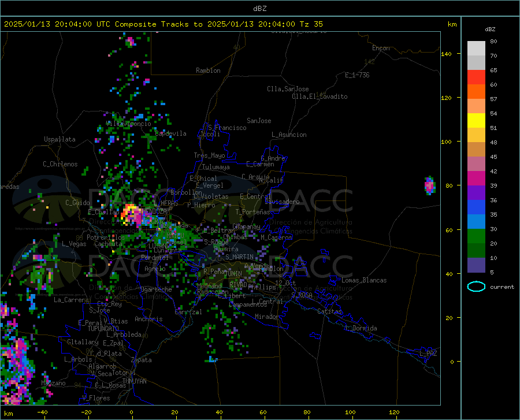The width and height of the screenshot is (520, 420).
Task: Click the Villavicencio location label
Action: (128, 124)
